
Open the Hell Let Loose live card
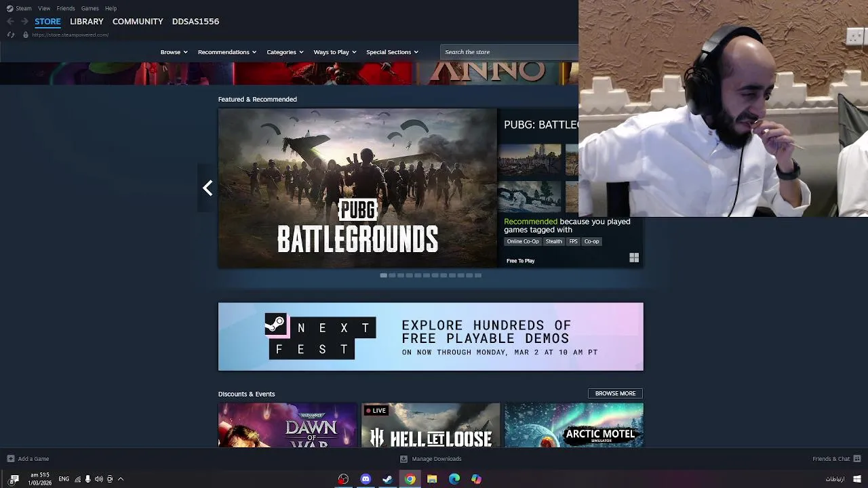[431, 426]
